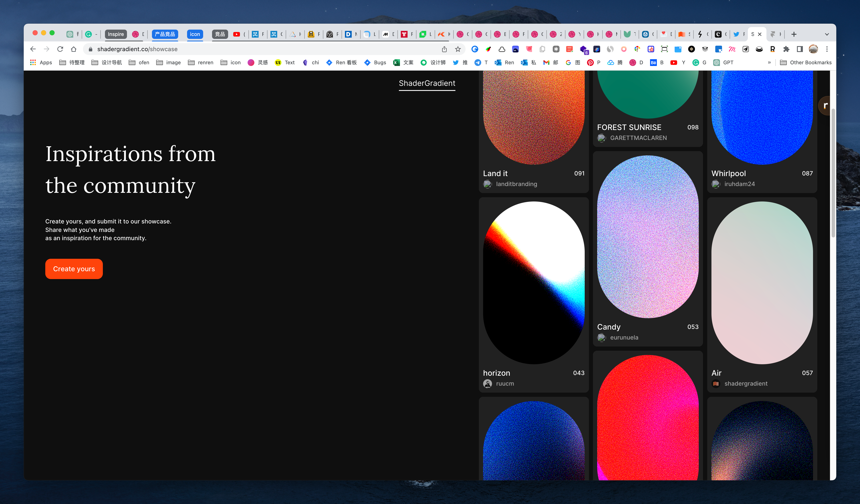Screen dimensions: 860x504
Task: Open the Candy gradient thumbnail
Action: (x=648, y=237)
